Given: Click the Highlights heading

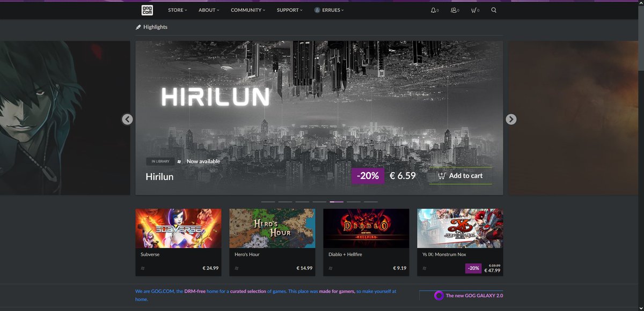Looking at the screenshot, I should (x=156, y=27).
